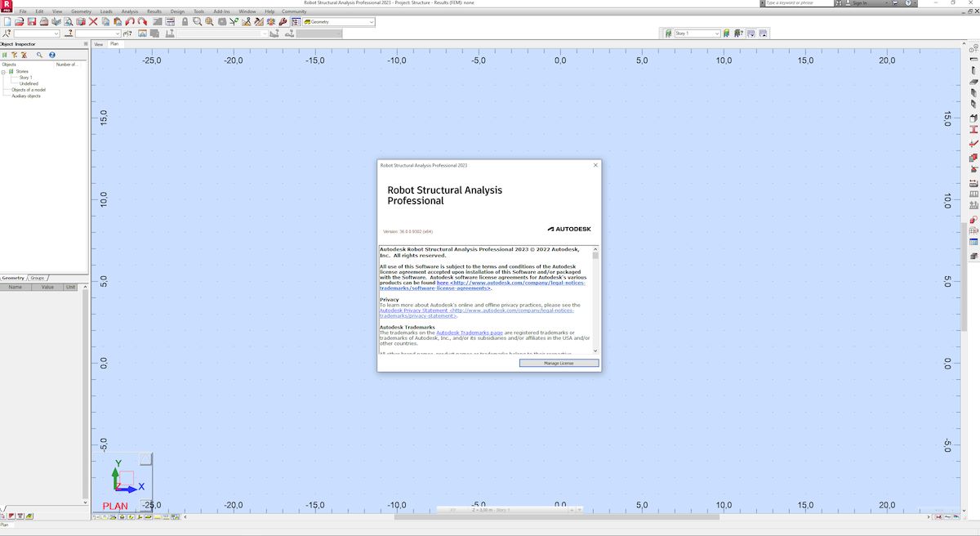This screenshot has height=536, width=980.
Task: Click the Help question mark icon in the title bar
Action: pos(908,3)
